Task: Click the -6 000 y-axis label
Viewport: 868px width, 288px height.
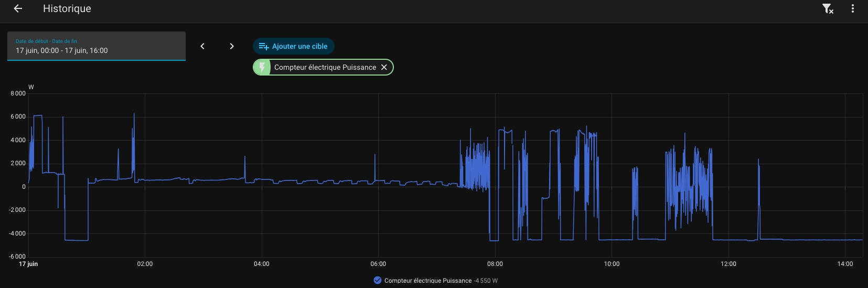Action: 17,257
